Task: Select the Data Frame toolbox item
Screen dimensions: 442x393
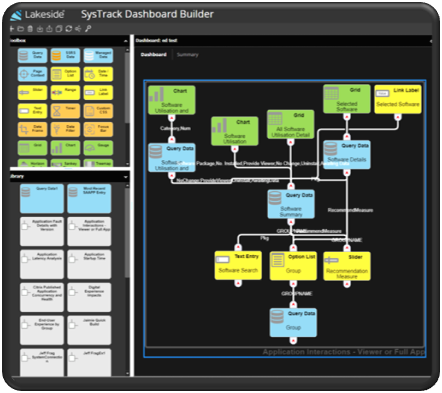Action: (32, 130)
